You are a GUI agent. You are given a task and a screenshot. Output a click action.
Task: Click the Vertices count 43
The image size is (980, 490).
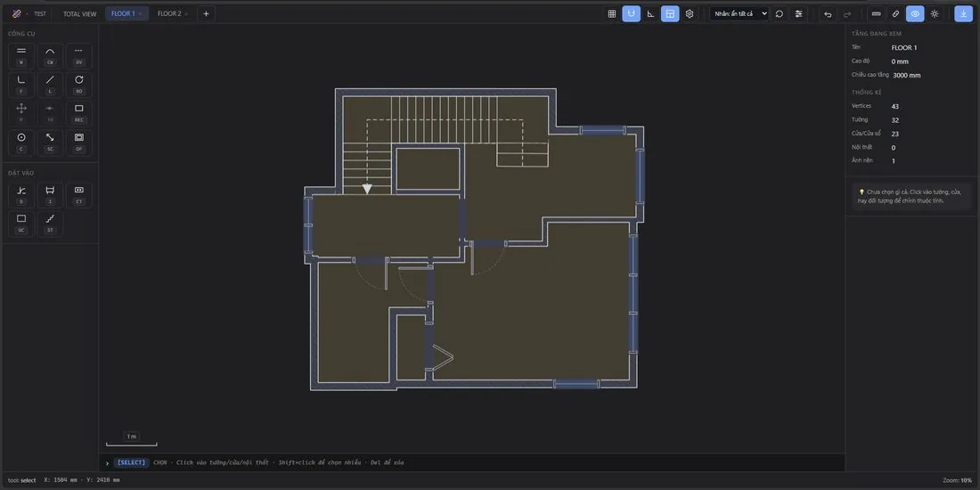click(x=895, y=106)
